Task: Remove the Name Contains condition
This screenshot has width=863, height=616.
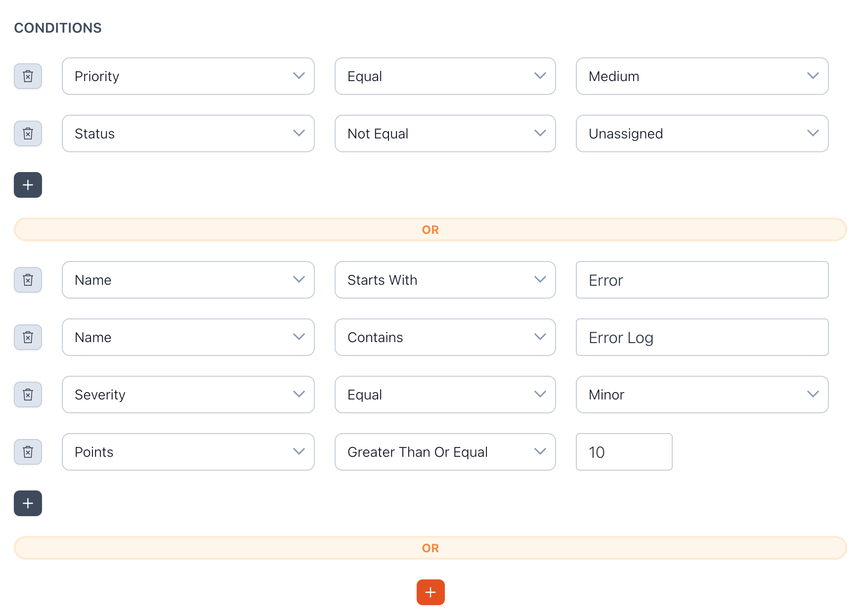Action: 28,337
